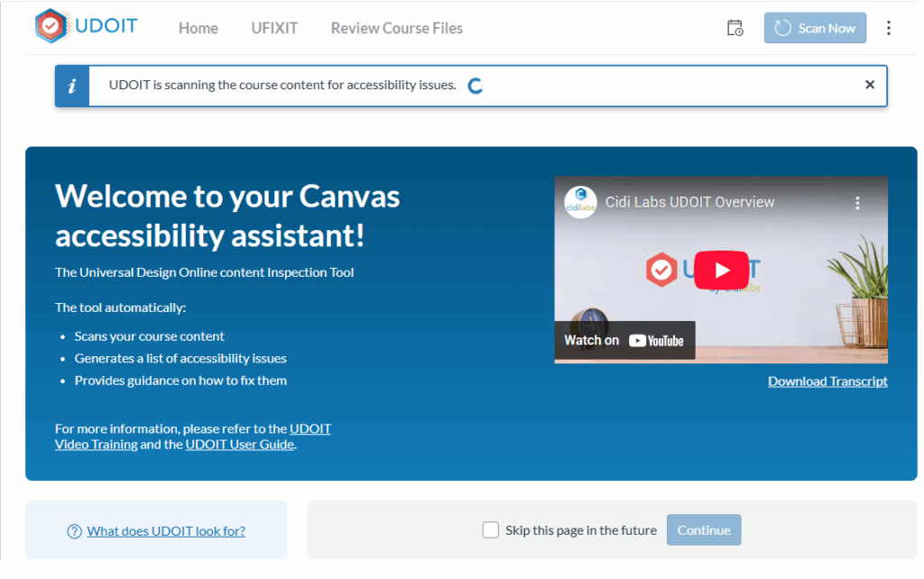Screen dimensions: 924x579
Task: Open the video's three-dot more options
Action: point(858,203)
